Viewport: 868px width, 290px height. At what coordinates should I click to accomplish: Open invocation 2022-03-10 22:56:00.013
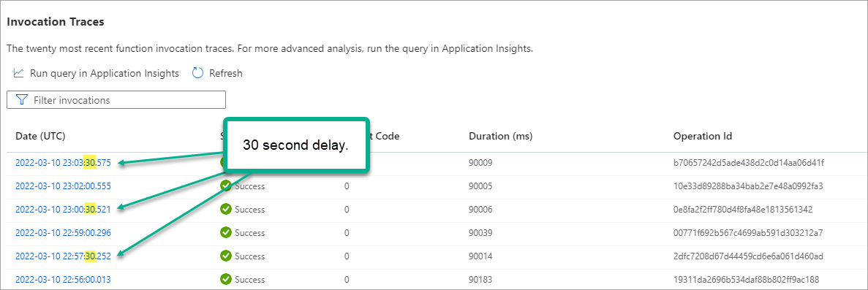[x=63, y=279]
